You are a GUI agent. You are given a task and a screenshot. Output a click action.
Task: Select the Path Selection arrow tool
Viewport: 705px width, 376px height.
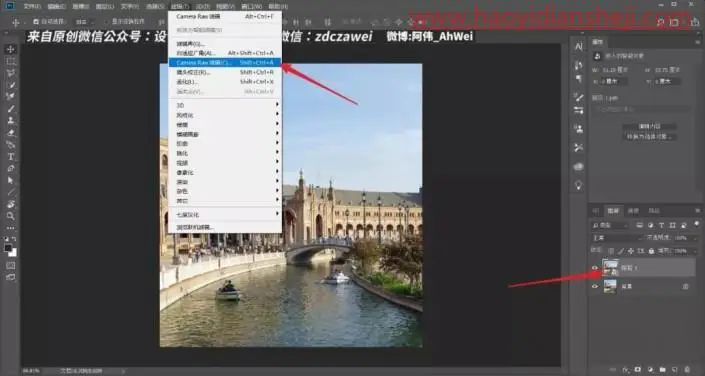(11, 180)
